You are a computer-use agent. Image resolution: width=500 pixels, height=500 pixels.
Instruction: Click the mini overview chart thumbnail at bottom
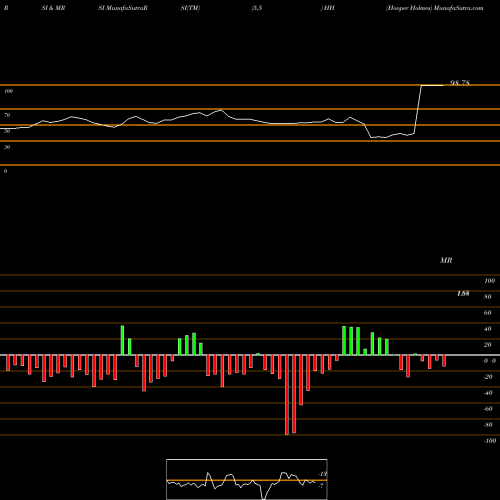click(x=247, y=479)
